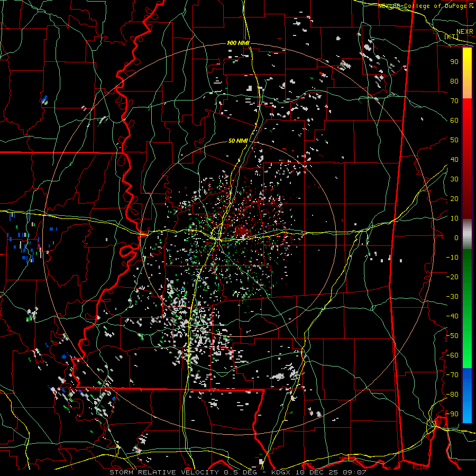Click the 0 velocity scale label
This screenshot has width=476, height=476.
click(x=456, y=237)
